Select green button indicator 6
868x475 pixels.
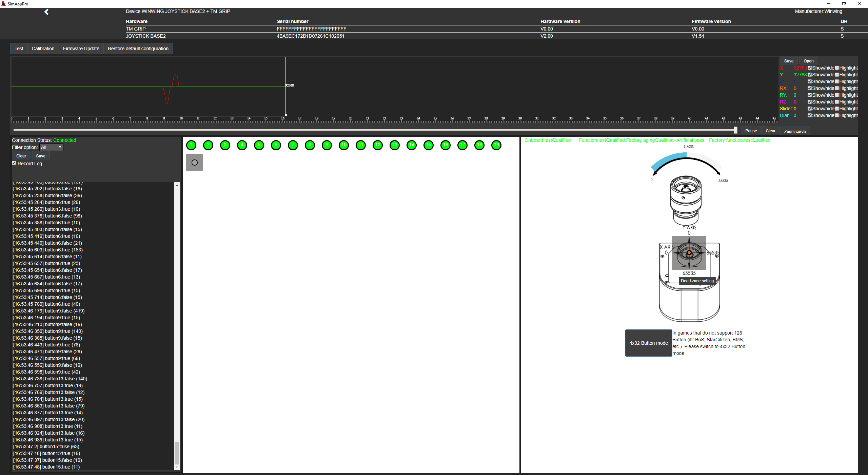pyautogui.click(x=276, y=145)
